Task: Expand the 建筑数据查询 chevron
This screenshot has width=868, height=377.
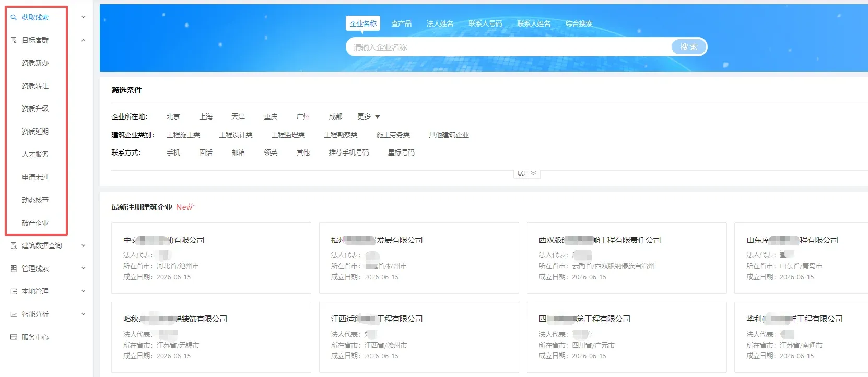Action: (x=84, y=245)
